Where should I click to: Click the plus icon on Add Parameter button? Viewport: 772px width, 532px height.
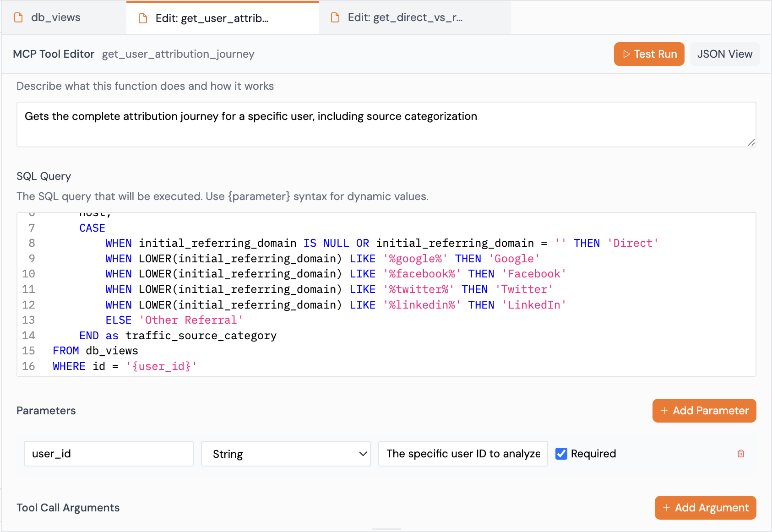coord(665,411)
